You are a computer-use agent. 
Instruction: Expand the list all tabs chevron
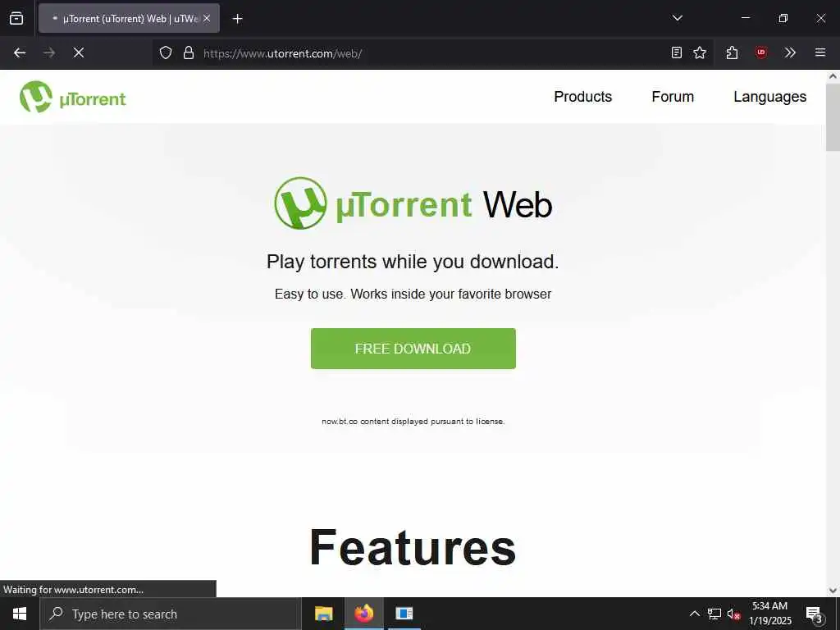(x=677, y=18)
